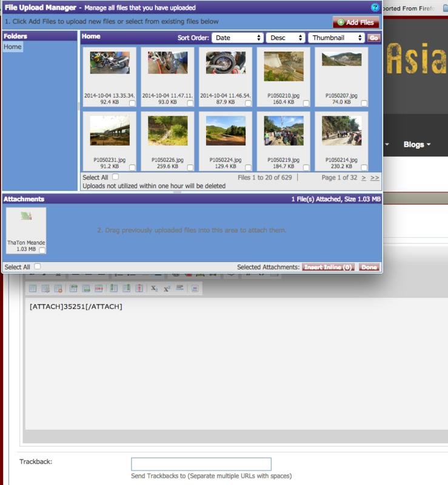The height and width of the screenshot is (485, 448).
Task: Open the Thumbnail view mode dropdown
Action: [x=336, y=38]
